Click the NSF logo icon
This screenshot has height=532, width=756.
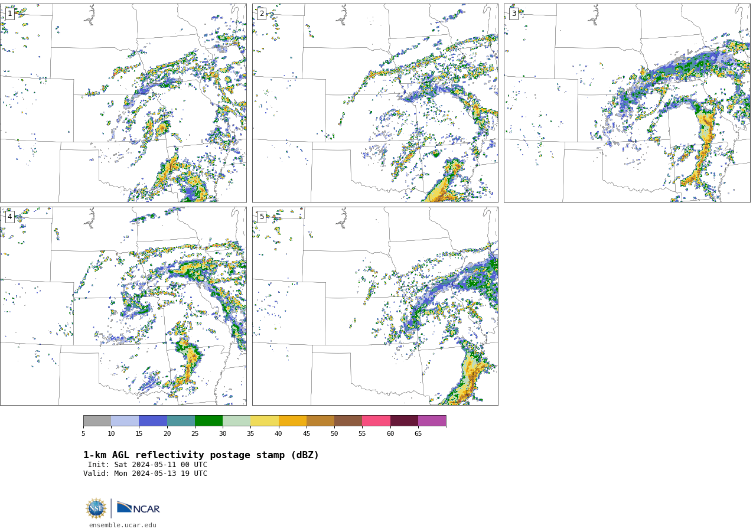coord(96,508)
